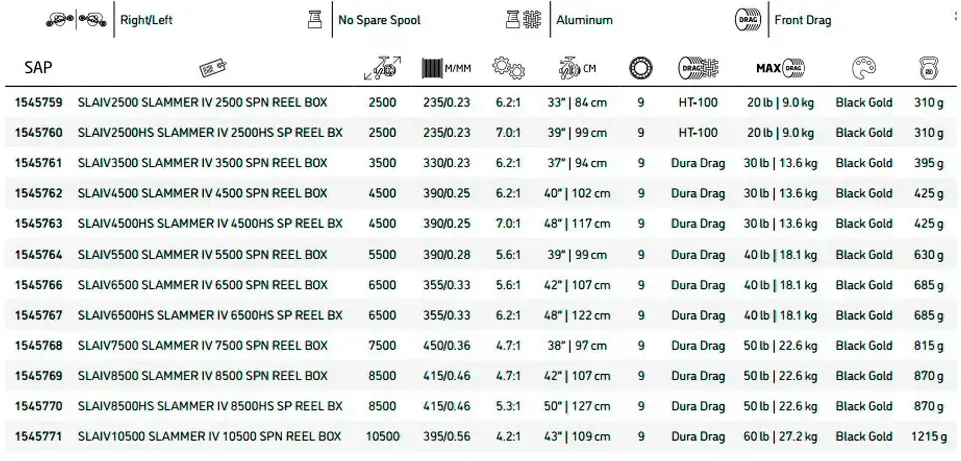Image resolution: width=961 pixels, height=461 pixels.
Task: Click the Right/Left label
Action: [146, 20]
